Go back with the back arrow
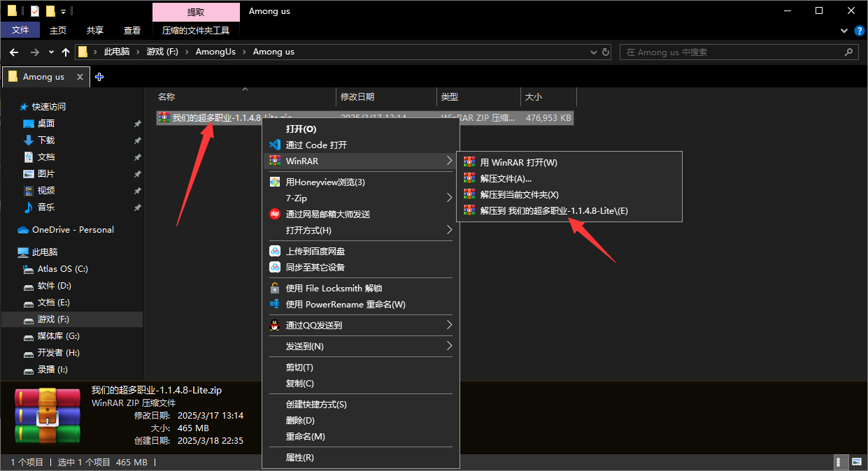 click(x=14, y=52)
